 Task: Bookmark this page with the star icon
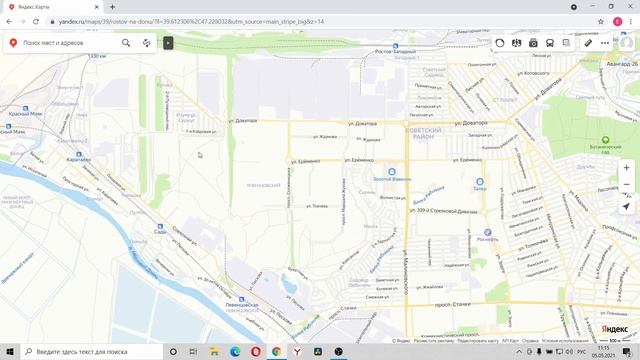tap(601, 22)
